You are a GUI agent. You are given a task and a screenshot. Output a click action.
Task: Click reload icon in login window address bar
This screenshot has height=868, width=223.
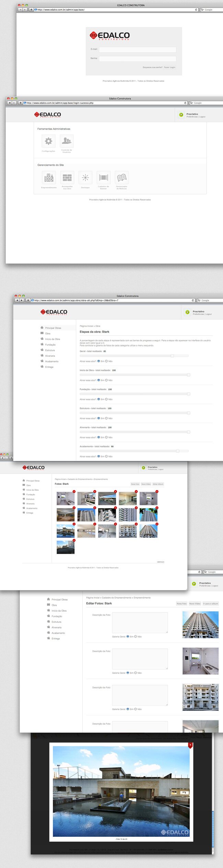coord(196,10)
